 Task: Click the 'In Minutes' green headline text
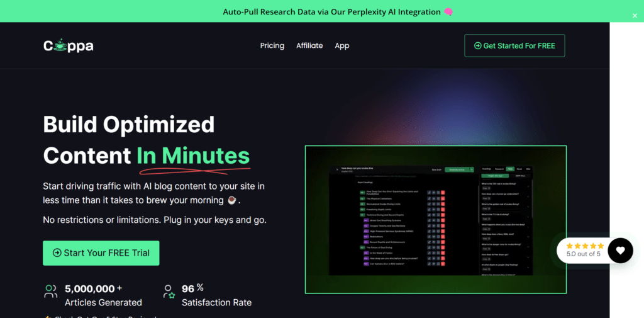tap(193, 155)
